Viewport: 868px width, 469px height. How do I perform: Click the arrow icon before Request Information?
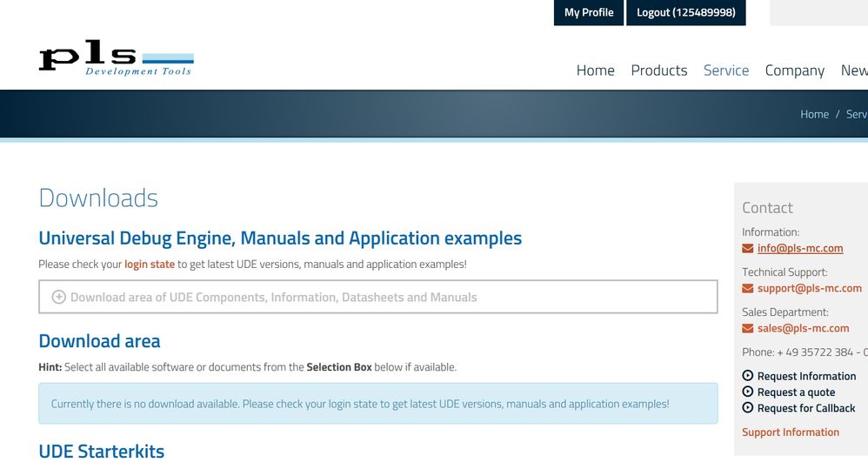click(x=747, y=375)
